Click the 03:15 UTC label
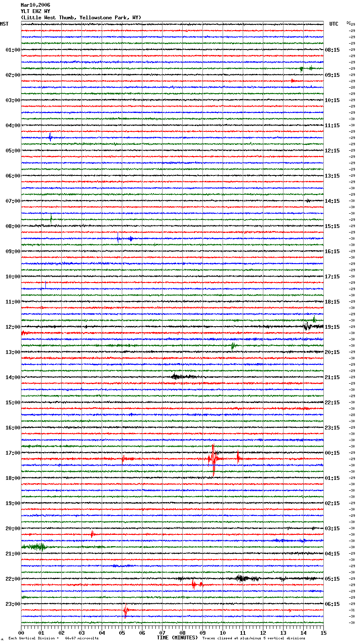 click(x=332, y=529)
